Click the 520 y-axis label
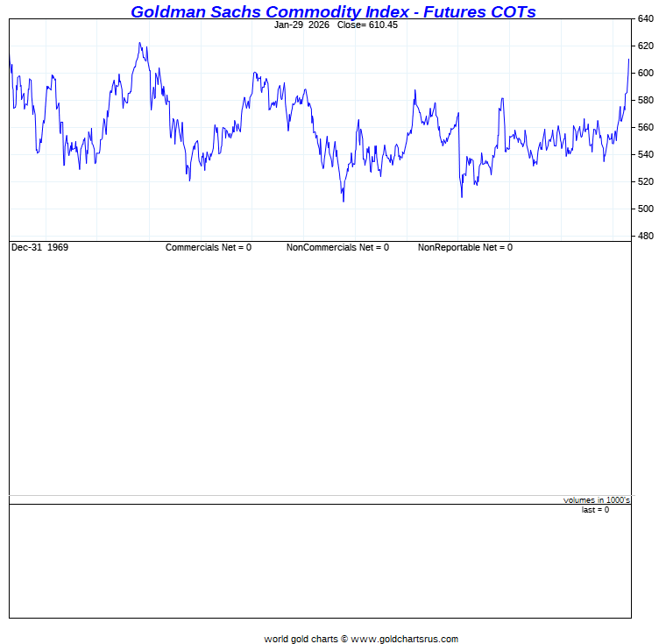666x644 pixels. [x=646, y=182]
